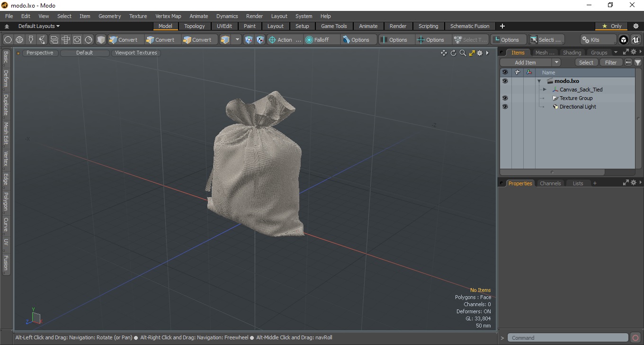
Task: Click the Filter button in Items panel
Action: [x=611, y=63]
